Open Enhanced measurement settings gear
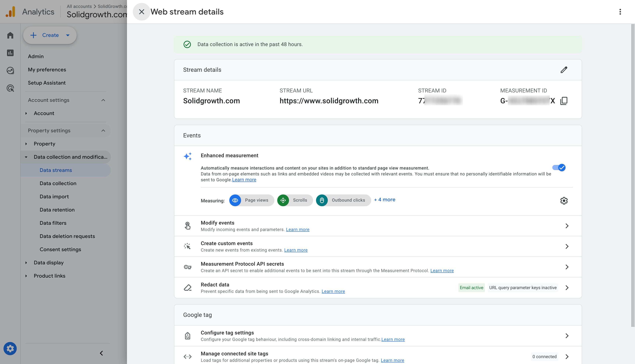635x364 pixels. [564, 201]
